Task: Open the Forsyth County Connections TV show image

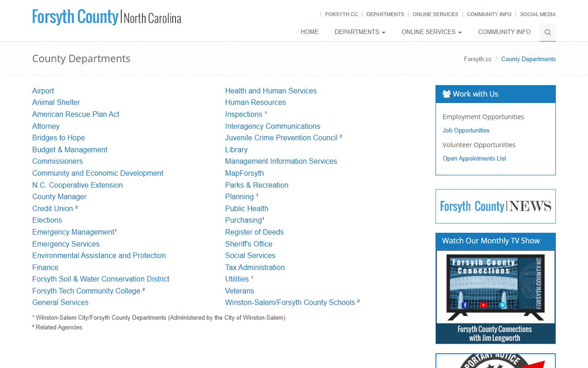Action: (496, 297)
